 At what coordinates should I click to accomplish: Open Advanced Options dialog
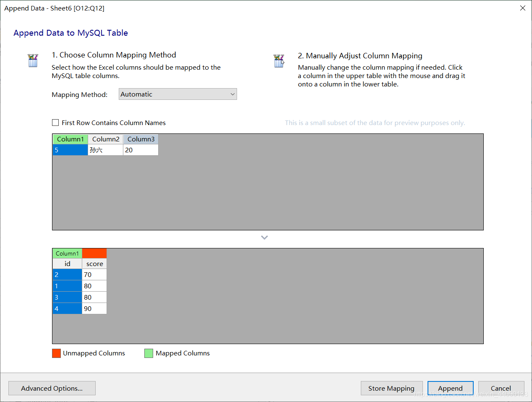click(52, 388)
